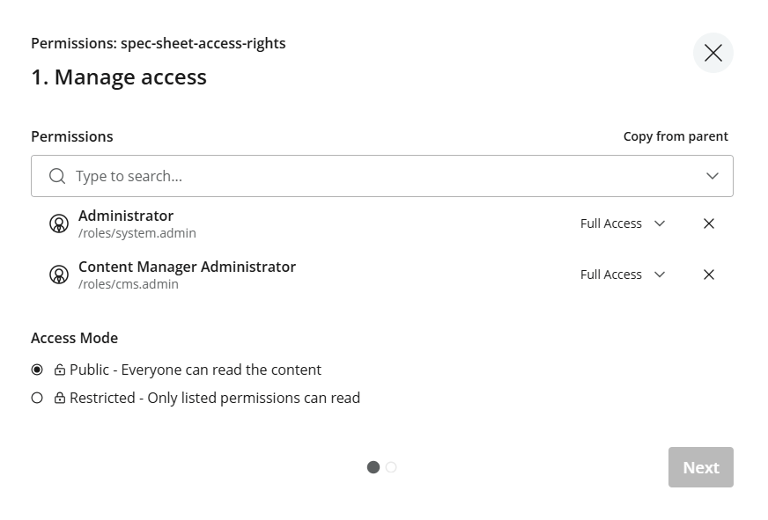Viewport: 768px width, 520px height.
Task: Click the search magnifier icon in permissions field
Action: (57, 176)
